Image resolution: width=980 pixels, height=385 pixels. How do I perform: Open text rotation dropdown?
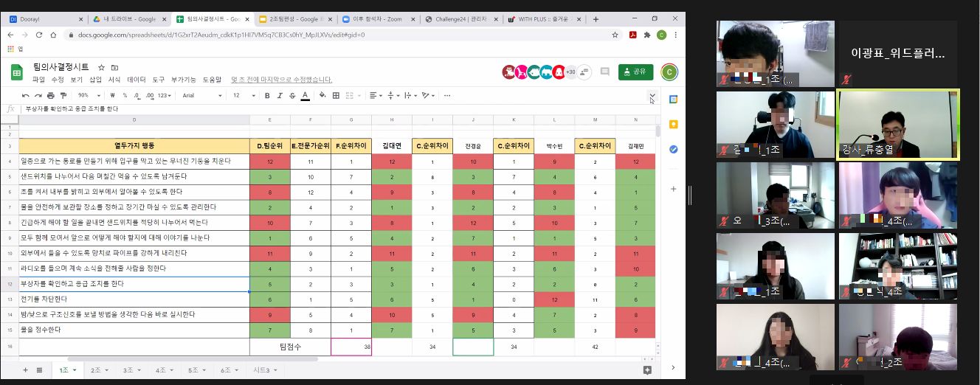tap(429, 95)
